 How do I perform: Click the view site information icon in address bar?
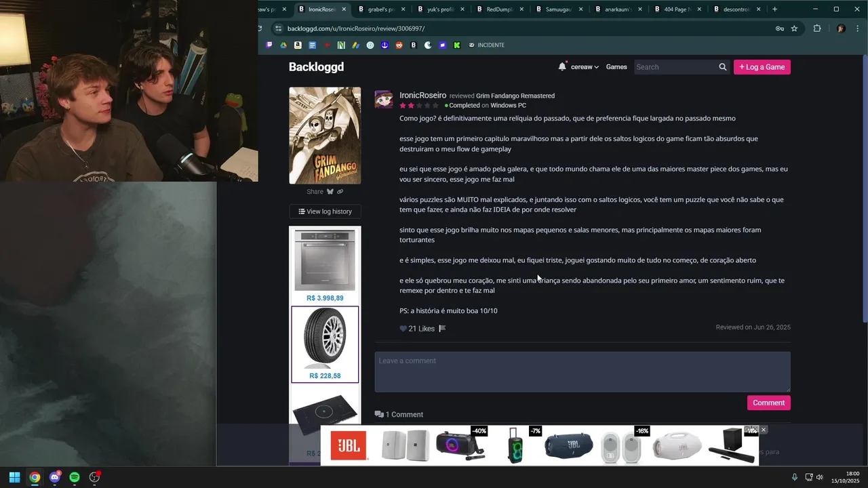[277, 28]
